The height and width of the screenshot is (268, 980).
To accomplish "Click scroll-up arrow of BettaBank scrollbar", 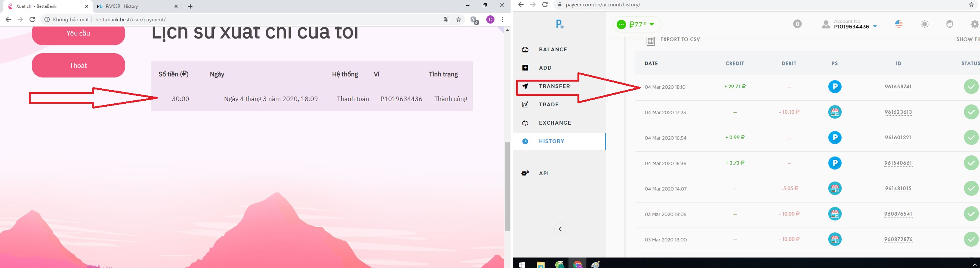I will click(x=507, y=30).
